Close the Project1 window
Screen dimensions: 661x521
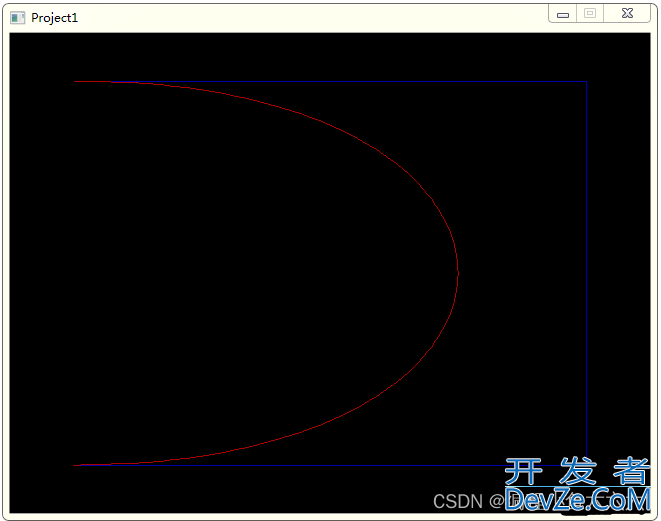[x=627, y=13]
